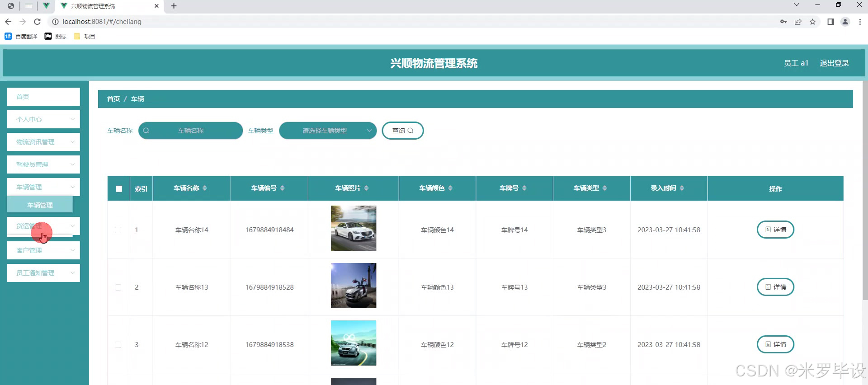Click cell 车辆颜色14
Image resolution: width=868 pixels, height=385 pixels.
(437, 230)
